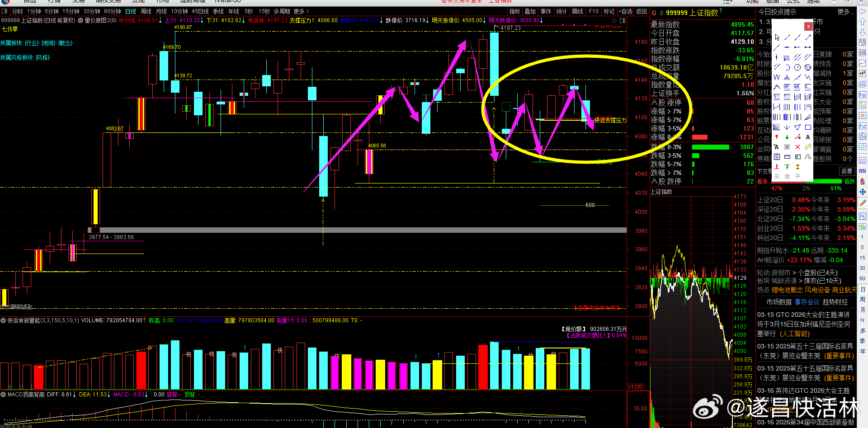Switch to the 周线 period tab
The height and width of the screenshot is (428, 868).
(x=146, y=11)
